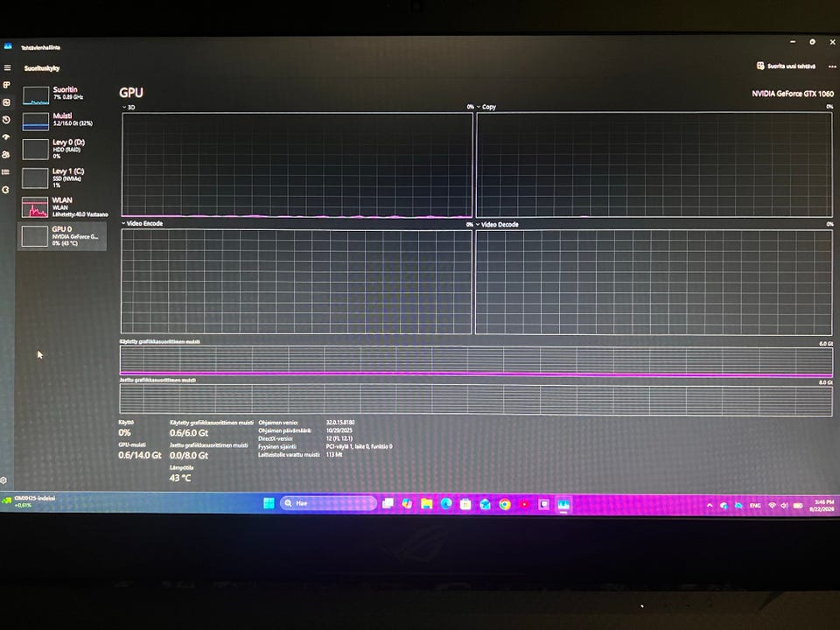Open the Processes page from the sidebar
The image size is (840, 630).
7,85
